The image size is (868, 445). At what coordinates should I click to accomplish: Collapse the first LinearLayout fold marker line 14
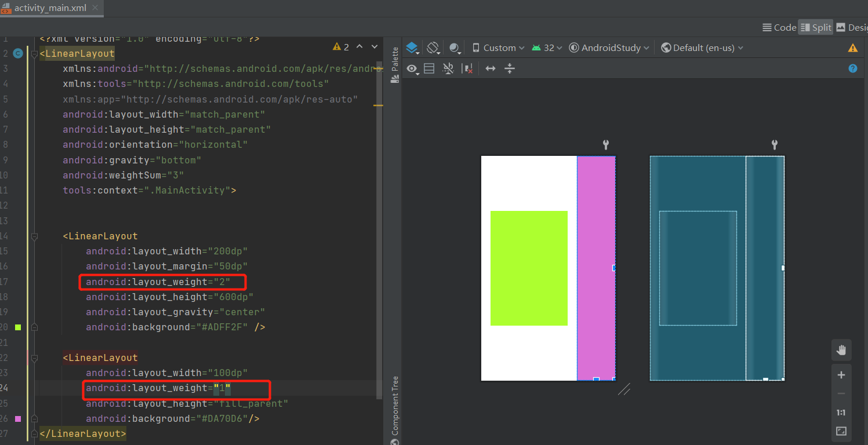[34, 236]
